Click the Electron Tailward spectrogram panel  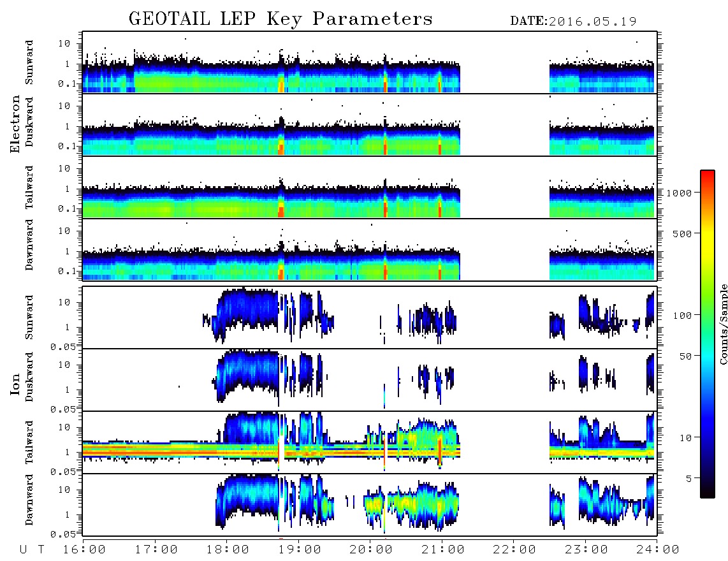(370, 187)
